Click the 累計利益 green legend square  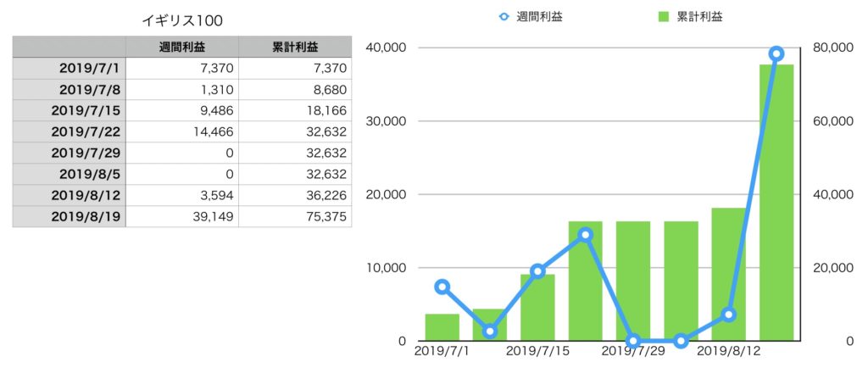click(x=663, y=17)
